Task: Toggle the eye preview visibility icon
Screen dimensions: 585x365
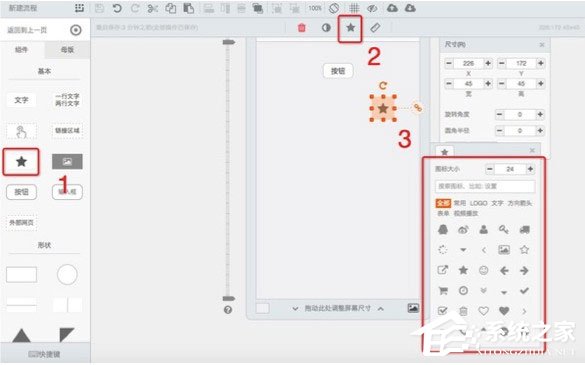Action: 372,8
